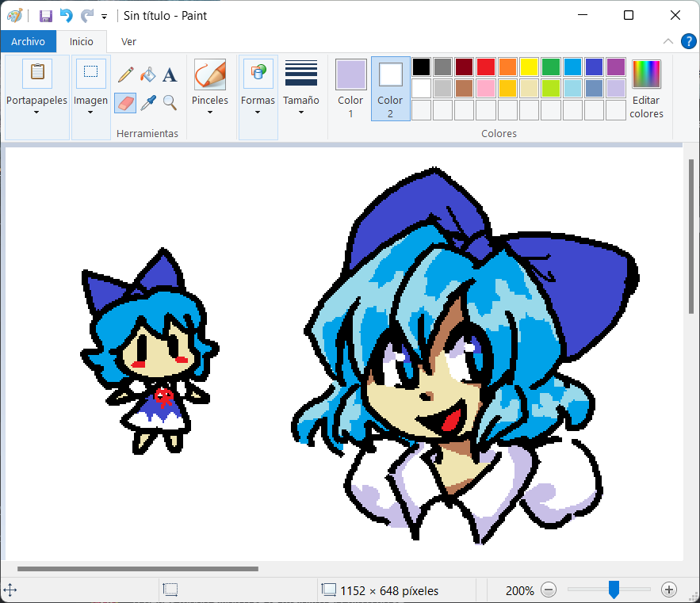The height and width of the screenshot is (603, 700).
Task: Select the Fill with color bucket tool
Action: 147,74
